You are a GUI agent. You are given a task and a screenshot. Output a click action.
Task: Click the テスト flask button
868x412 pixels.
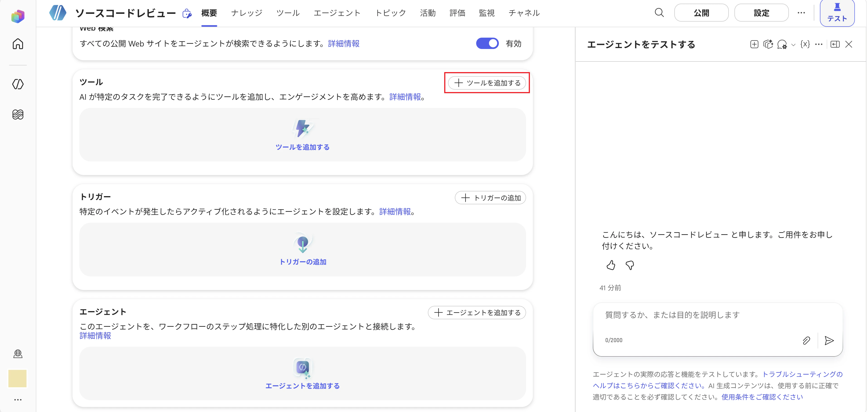point(837,13)
